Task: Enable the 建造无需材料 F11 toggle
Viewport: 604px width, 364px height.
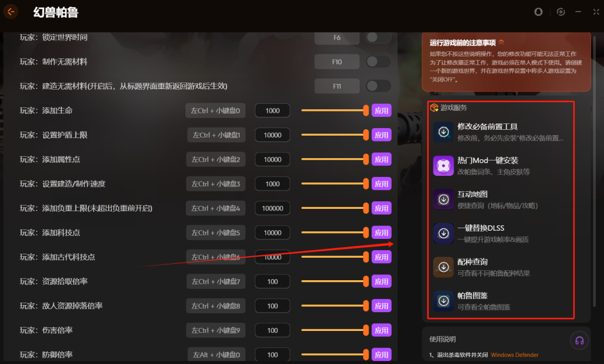Action: click(378, 86)
